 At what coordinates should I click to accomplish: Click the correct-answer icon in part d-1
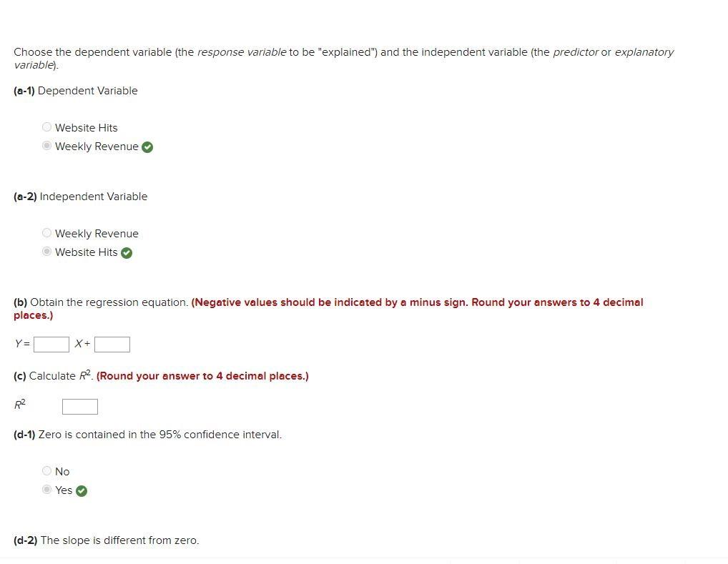pos(80,491)
